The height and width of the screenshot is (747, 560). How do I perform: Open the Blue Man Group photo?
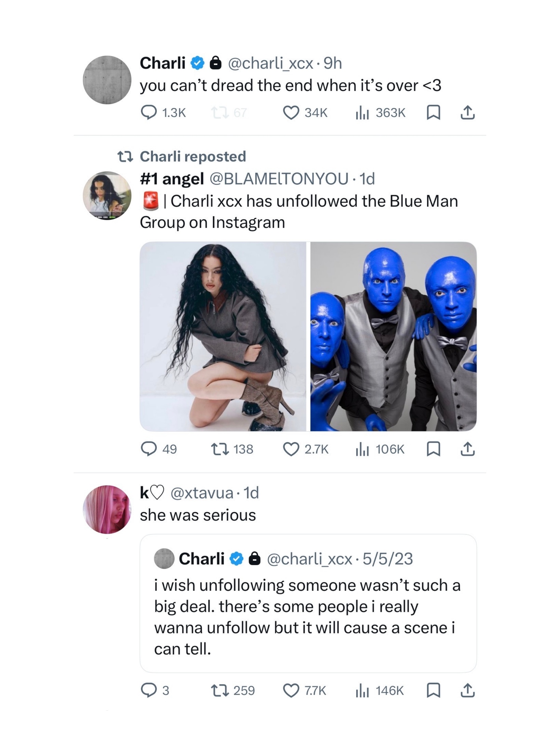pos(393,336)
